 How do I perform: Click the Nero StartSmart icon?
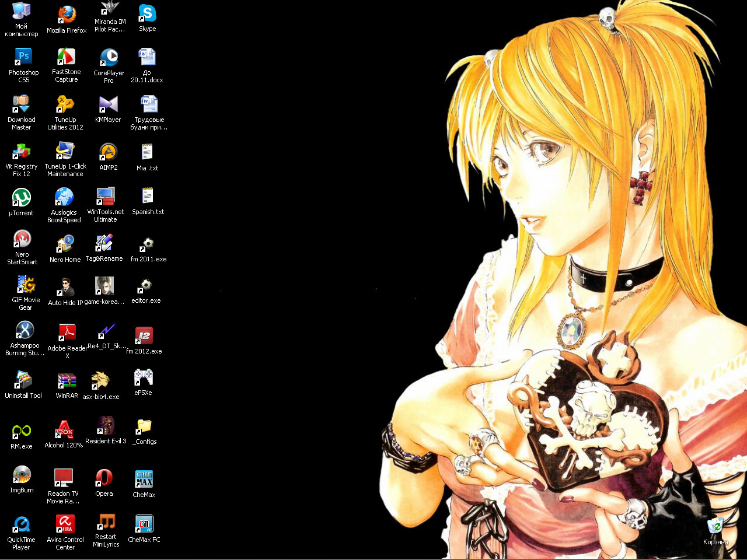(x=22, y=239)
